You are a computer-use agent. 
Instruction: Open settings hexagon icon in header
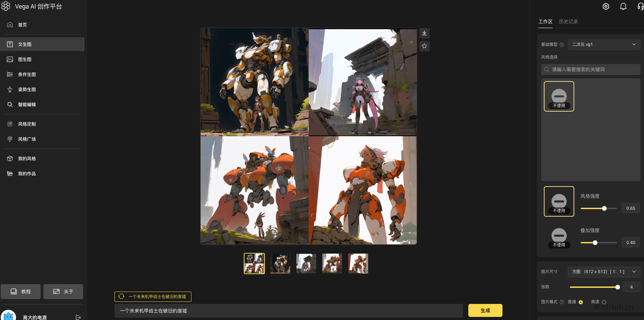pos(606,7)
